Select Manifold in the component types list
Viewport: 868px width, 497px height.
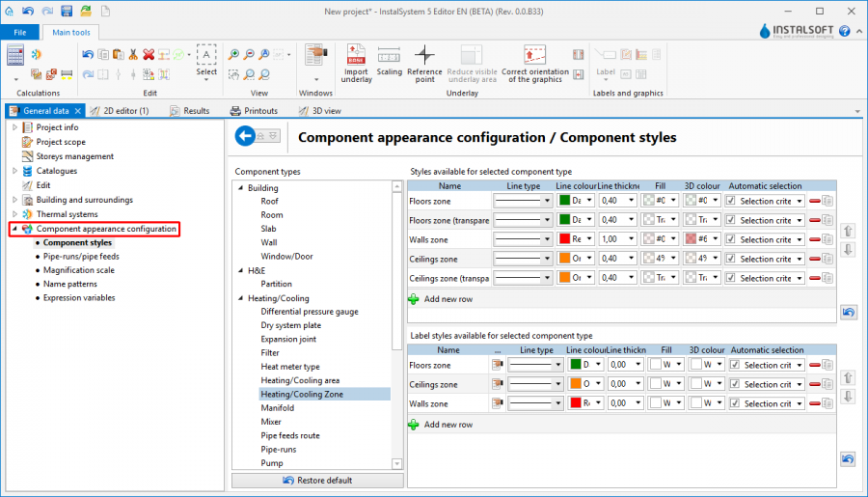point(278,407)
